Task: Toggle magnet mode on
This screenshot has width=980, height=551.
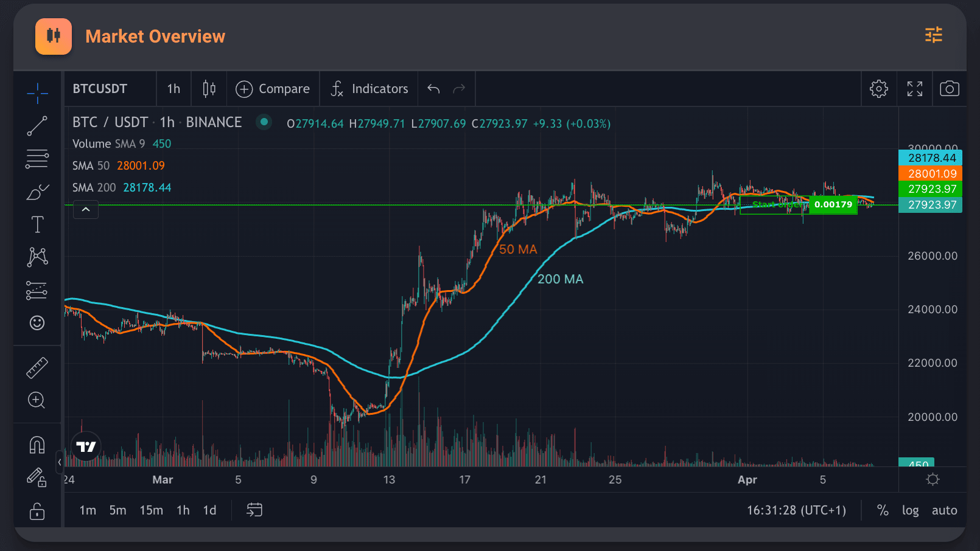Action: (x=37, y=445)
